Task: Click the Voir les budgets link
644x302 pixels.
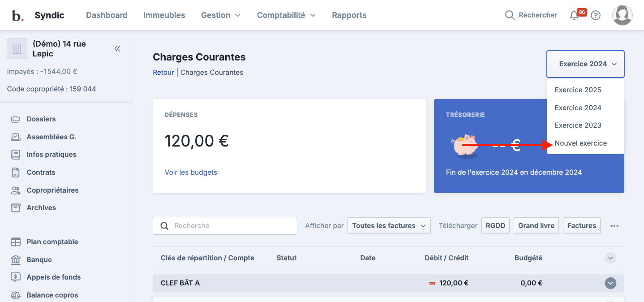Action: click(191, 172)
